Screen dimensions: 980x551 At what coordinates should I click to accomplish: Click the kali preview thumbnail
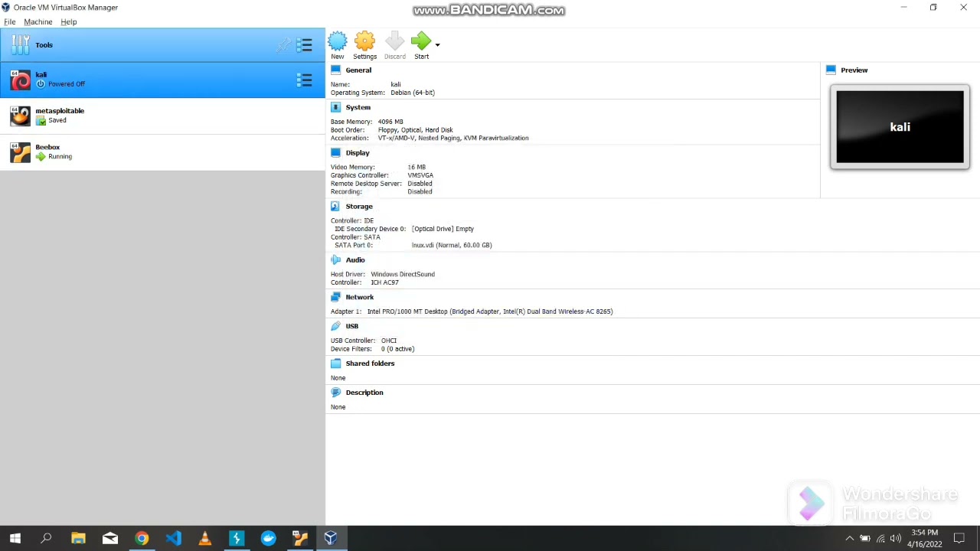pyautogui.click(x=900, y=127)
